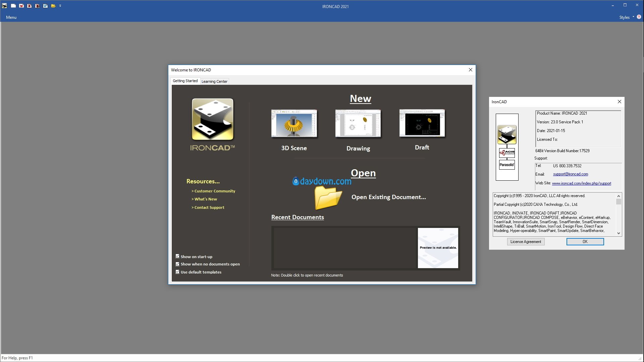Open the Menu in the ribbon bar

click(11, 17)
